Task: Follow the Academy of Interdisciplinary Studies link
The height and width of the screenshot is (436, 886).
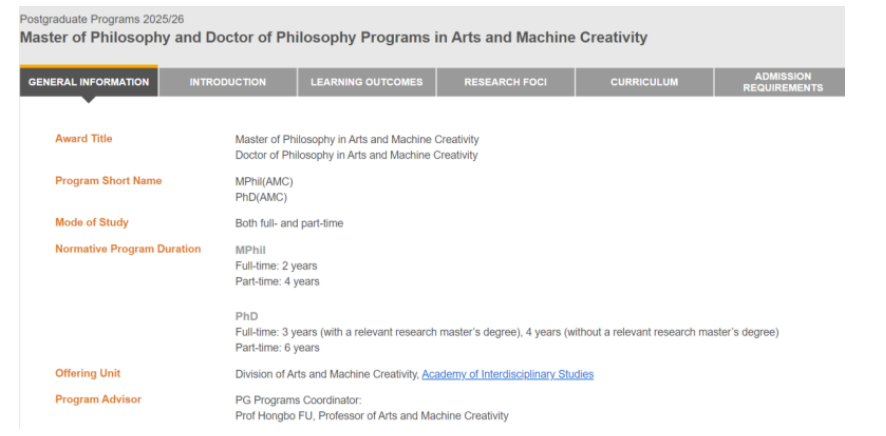Action: (x=507, y=374)
